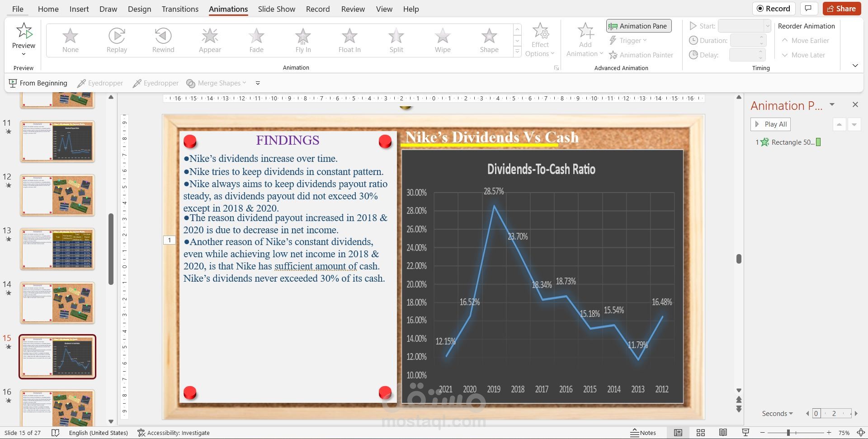The height and width of the screenshot is (439, 868).
Task: Open Animation Pane options dropdown arrow
Action: [832, 105]
